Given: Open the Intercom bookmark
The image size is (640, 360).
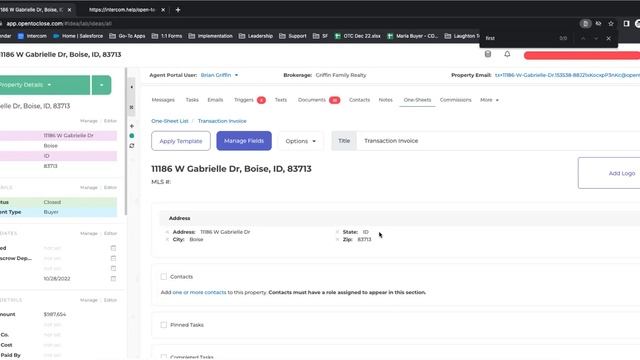Looking at the screenshot, I should pyautogui.click(x=32, y=36).
